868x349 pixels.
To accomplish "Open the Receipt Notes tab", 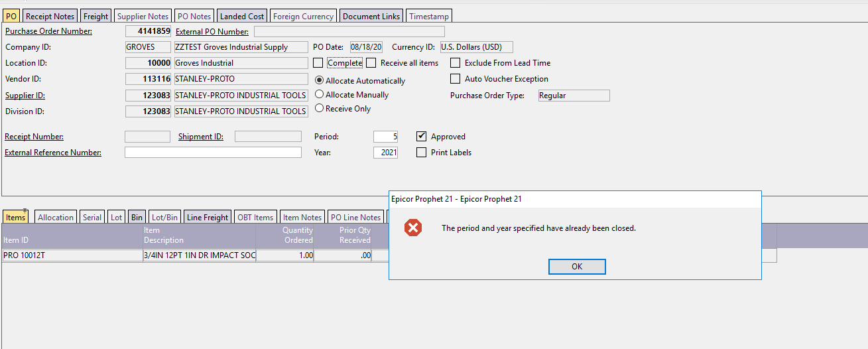I will coord(50,16).
